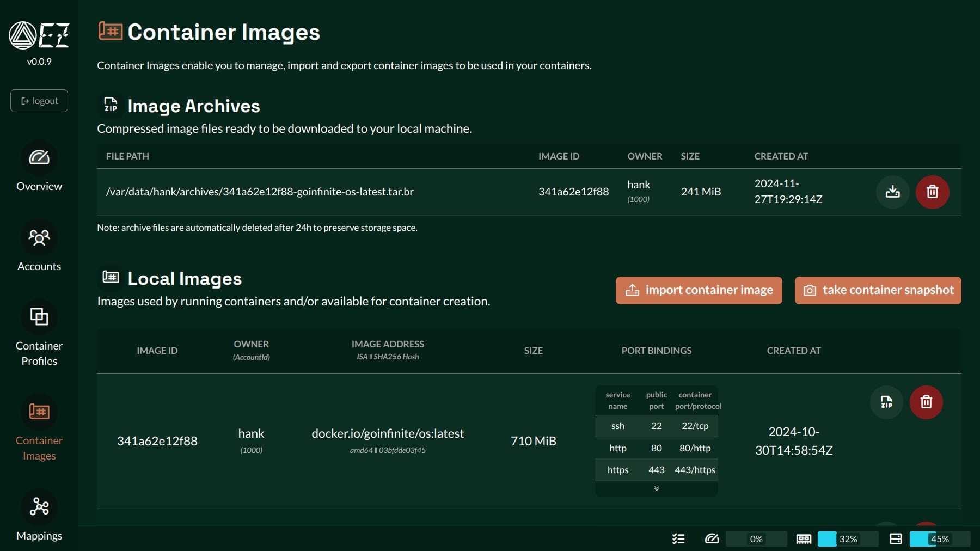Navigate to Container Profiles
Image resolution: width=980 pixels, height=551 pixels.
39,334
